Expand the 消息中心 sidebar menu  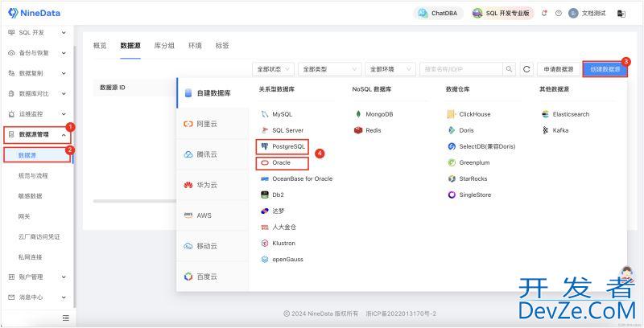coord(37,297)
